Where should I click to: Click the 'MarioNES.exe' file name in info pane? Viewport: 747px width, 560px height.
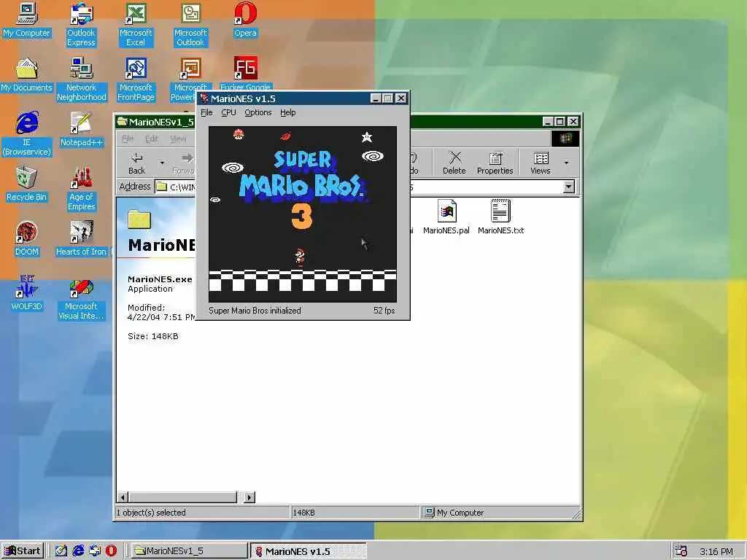(160, 279)
